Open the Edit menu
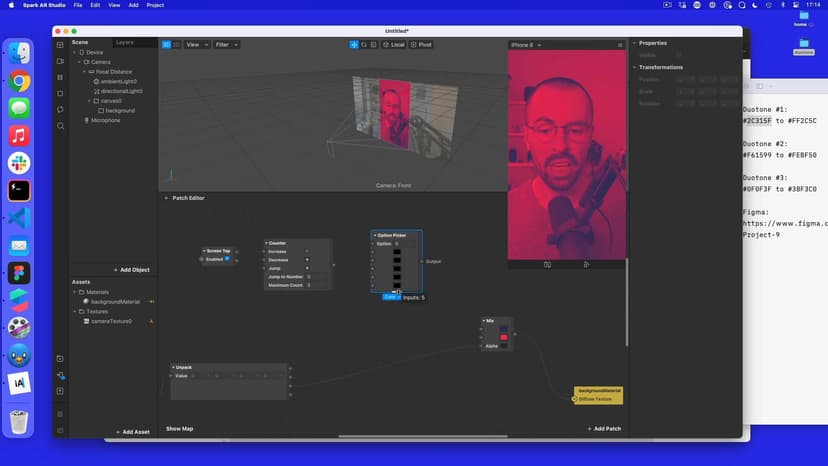 point(95,5)
